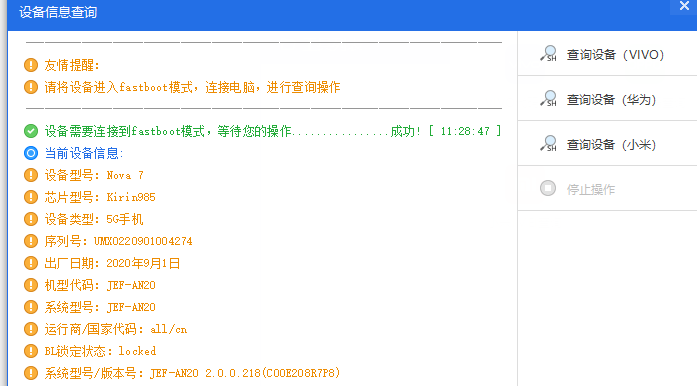Click the magnifier icon beside 查询设备 (VIVO)
Screen dimensions: 697x386
[x=549, y=53]
